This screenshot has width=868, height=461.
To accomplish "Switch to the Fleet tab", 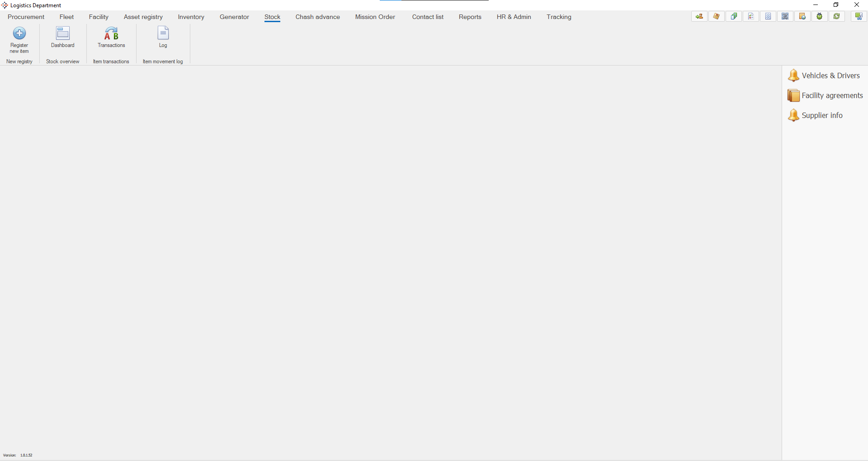I will [x=66, y=17].
